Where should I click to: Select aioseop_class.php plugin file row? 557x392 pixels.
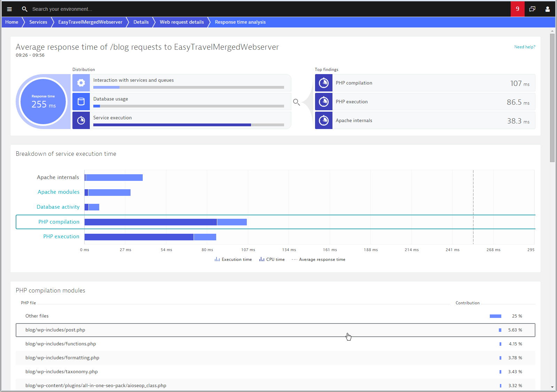tap(275, 385)
